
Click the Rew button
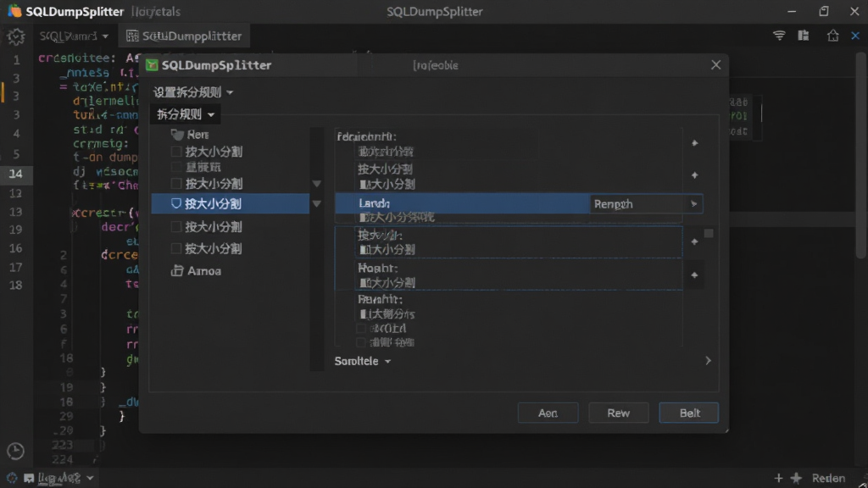(618, 413)
